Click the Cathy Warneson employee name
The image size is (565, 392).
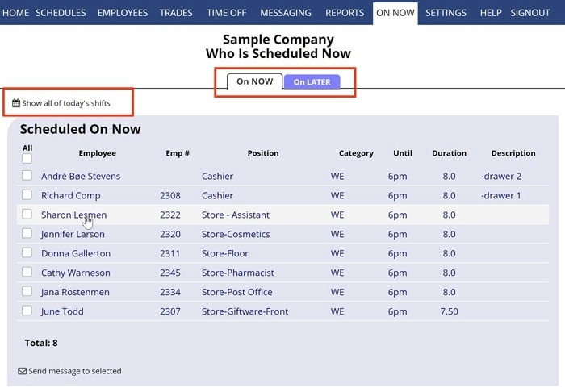[x=76, y=273]
